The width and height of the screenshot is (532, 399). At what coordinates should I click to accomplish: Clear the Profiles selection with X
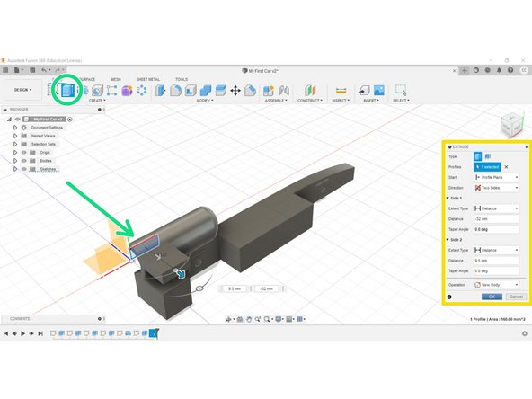506,167
